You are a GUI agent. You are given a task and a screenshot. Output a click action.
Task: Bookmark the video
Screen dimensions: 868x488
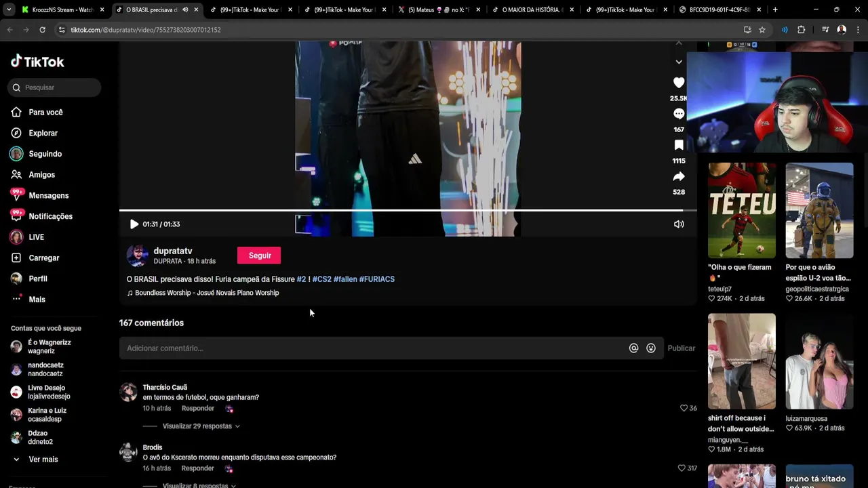pos(679,145)
